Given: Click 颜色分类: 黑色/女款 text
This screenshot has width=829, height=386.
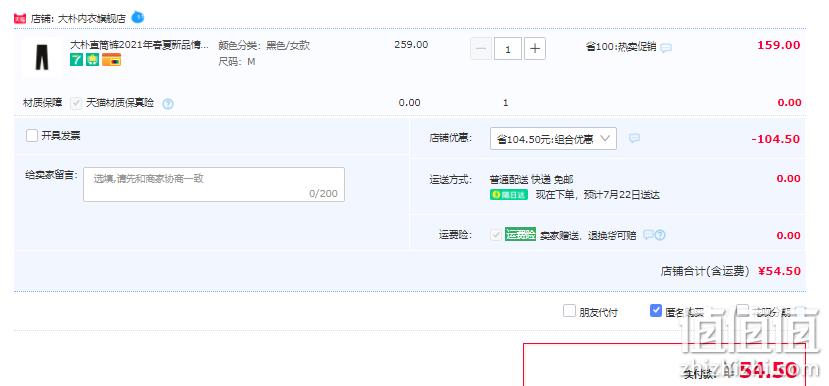Looking at the screenshot, I should [x=264, y=45].
